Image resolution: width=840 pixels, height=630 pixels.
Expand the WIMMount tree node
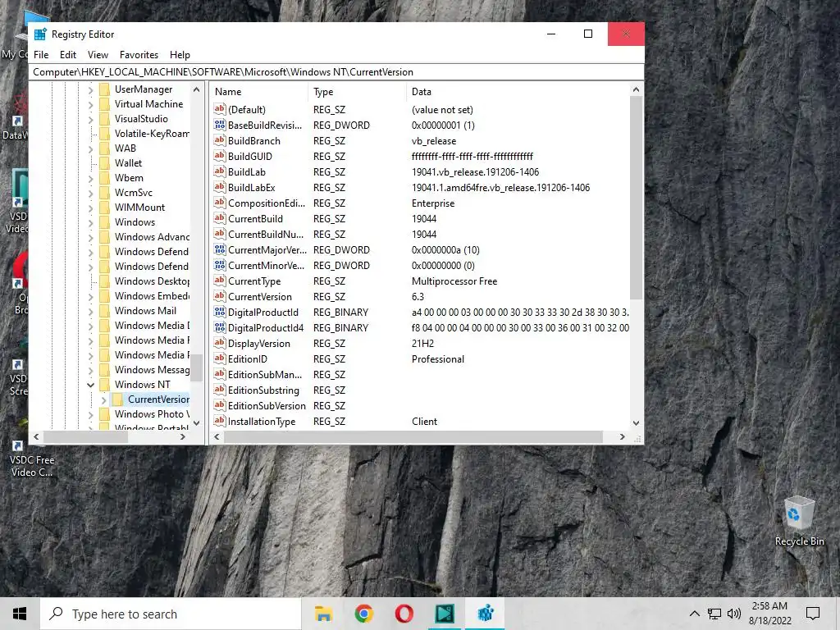90,208
